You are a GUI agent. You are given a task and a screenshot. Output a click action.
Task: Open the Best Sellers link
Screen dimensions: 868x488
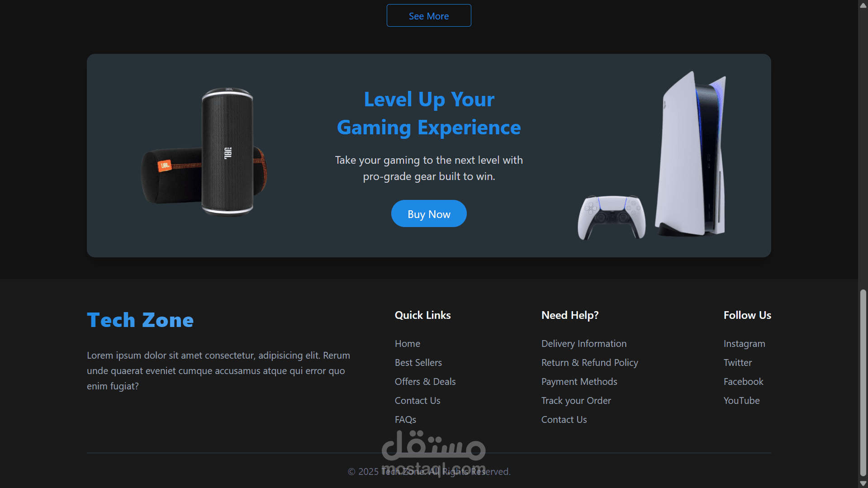click(x=418, y=363)
